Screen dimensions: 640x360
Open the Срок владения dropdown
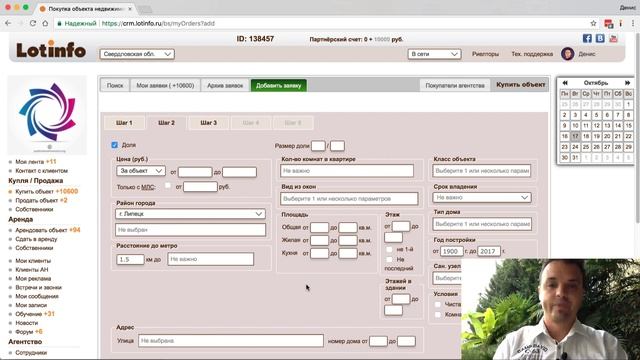pos(482,198)
